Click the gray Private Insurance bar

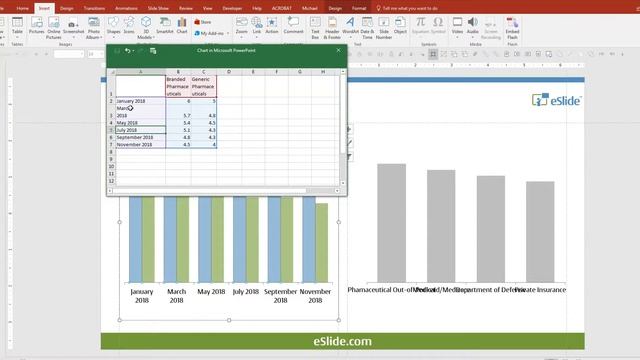click(x=540, y=231)
